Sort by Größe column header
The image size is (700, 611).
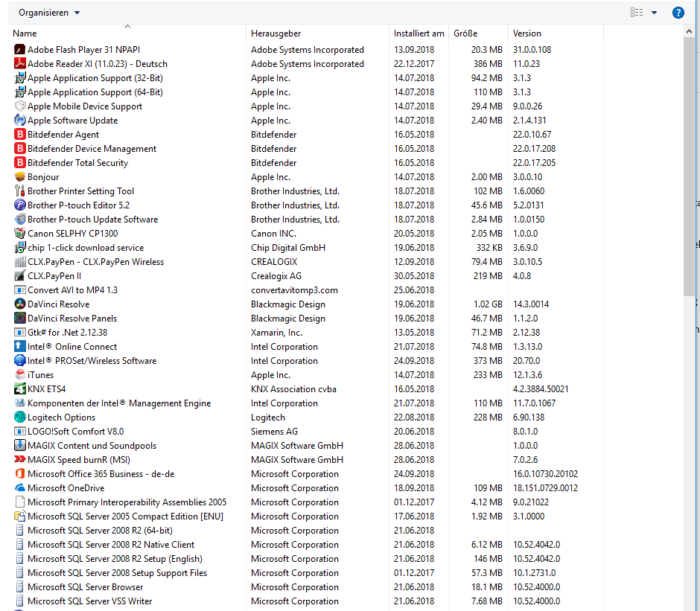pyautogui.click(x=478, y=33)
